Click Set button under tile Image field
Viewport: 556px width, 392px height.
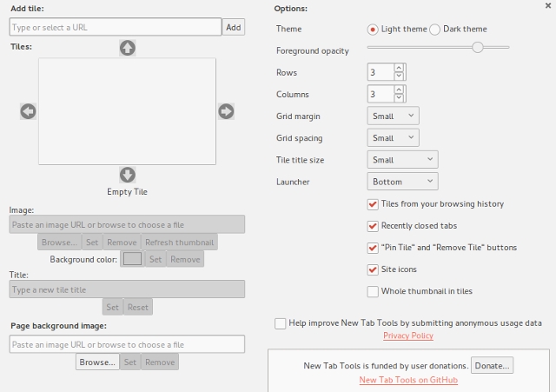pyautogui.click(x=92, y=243)
